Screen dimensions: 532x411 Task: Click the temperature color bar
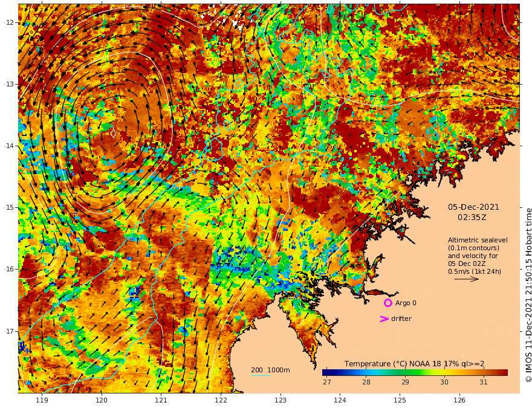[x=415, y=373]
